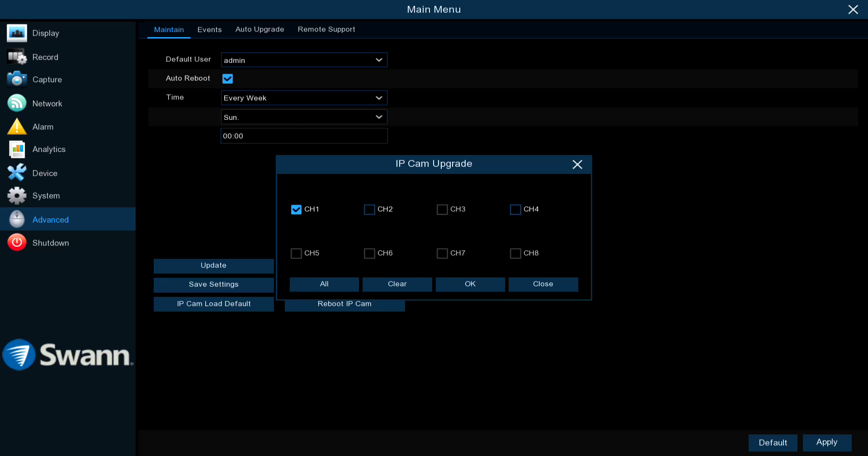Image resolution: width=868 pixels, height=456 pixels.
Task: Enable the CH4 channel checkbox
Action: pos(515,209)
